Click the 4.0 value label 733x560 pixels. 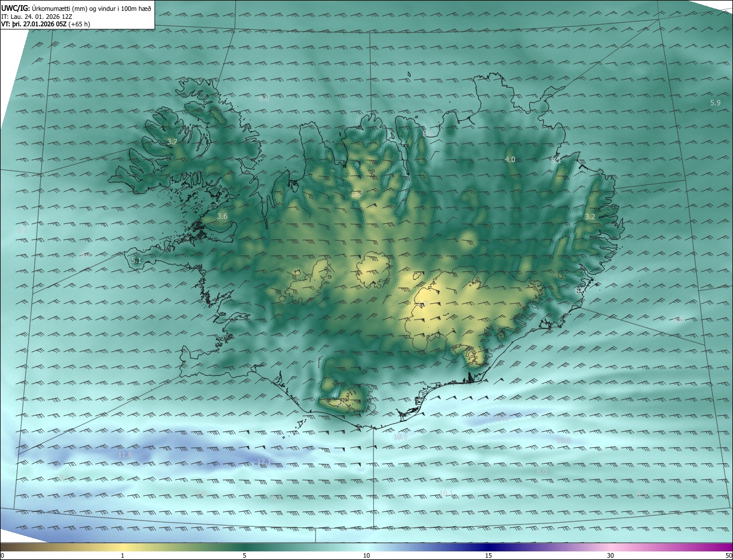tap(510, 159)
